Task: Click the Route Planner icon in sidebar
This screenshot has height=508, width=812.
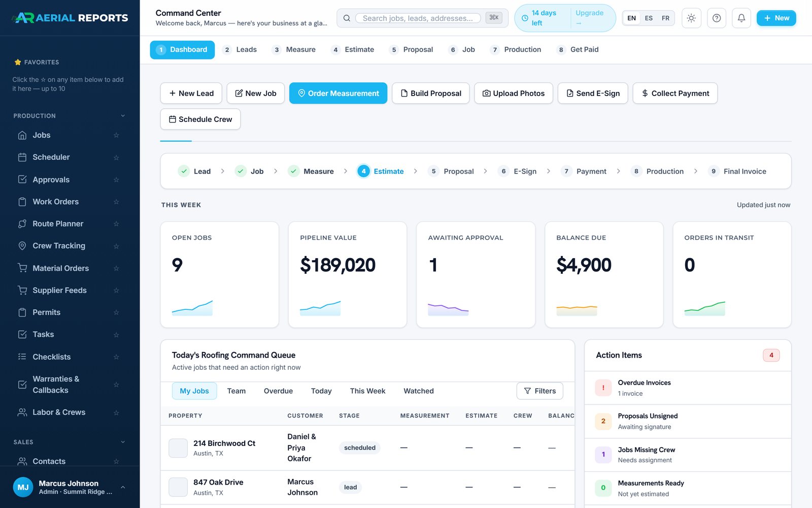Action: (22, 224)
